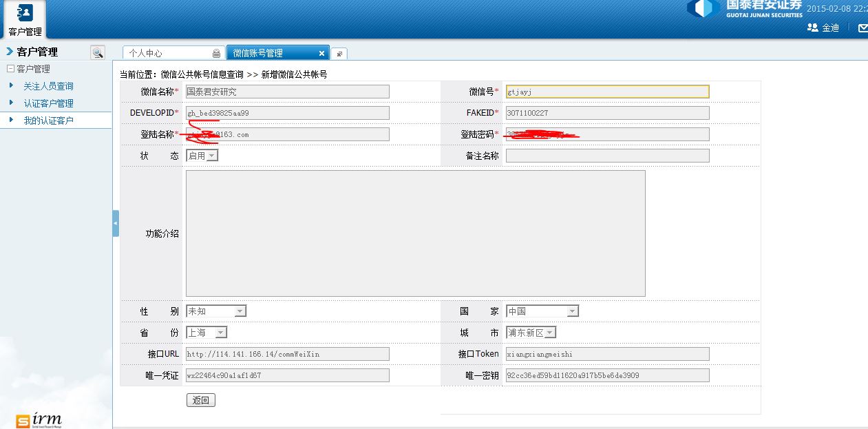Switch to the 微信账号管理 tab
The height and width of the screenshot is (429, 868).
(278, 53)
